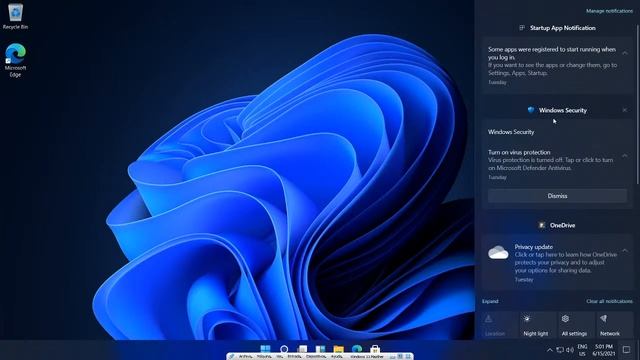This screenshot has height=360, width=640.
Task: Select the Microsoft Edge desktop shortcut
Action: pyautogui.click(x=16, y=60)
